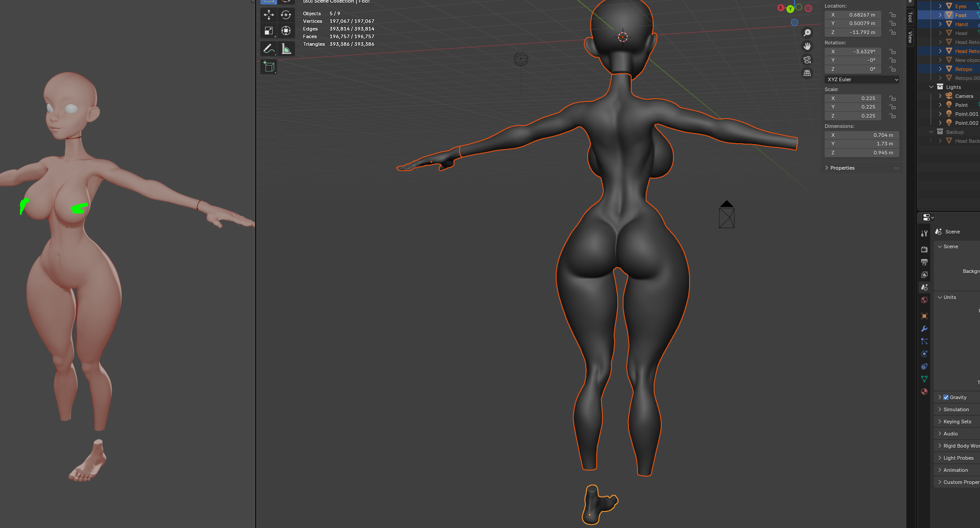Select the Rotate tool

286,15
